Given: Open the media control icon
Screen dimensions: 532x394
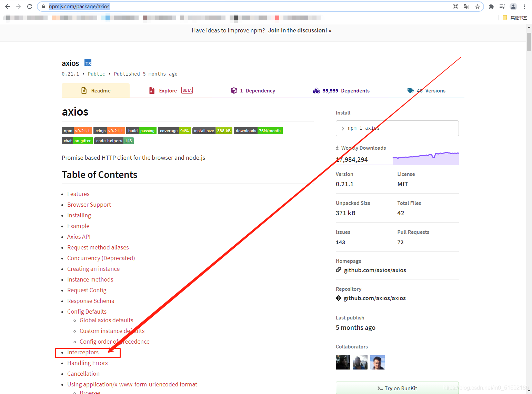Looking at the screenshot, I should [502, 7].
